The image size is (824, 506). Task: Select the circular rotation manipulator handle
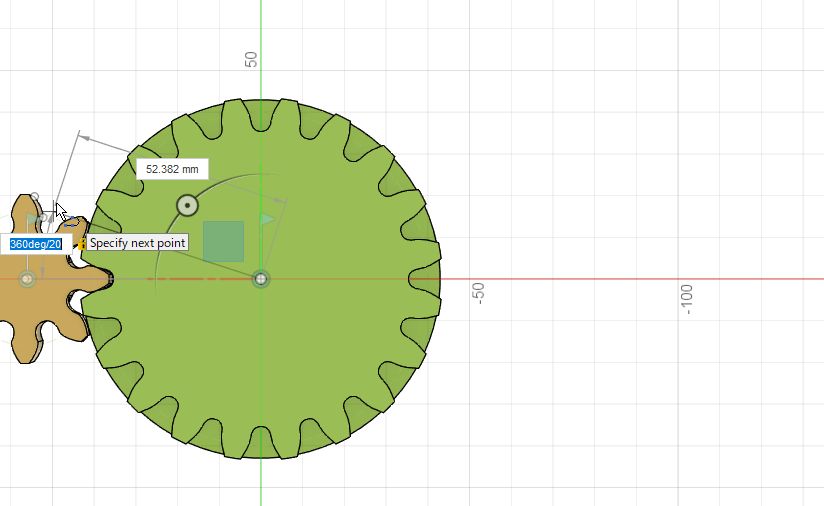188,205
